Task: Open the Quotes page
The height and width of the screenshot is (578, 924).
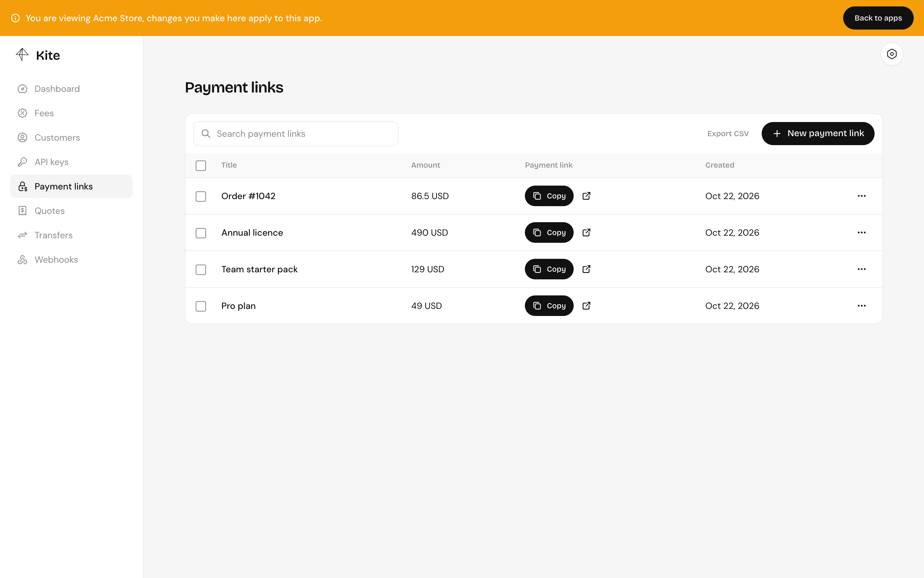Action: (x=72, y=211)
